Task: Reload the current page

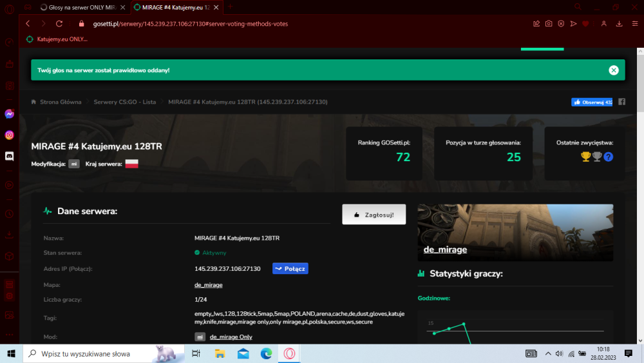Action: pyautogui.click(x=59, y=24)
